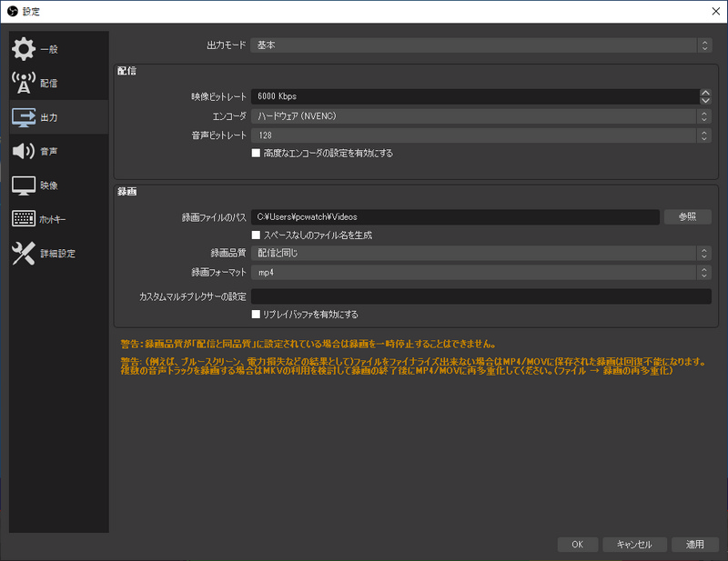Click the 参照 (Browse) button
This screenshot has height=561, width=728.
click(x=688, y=216)
